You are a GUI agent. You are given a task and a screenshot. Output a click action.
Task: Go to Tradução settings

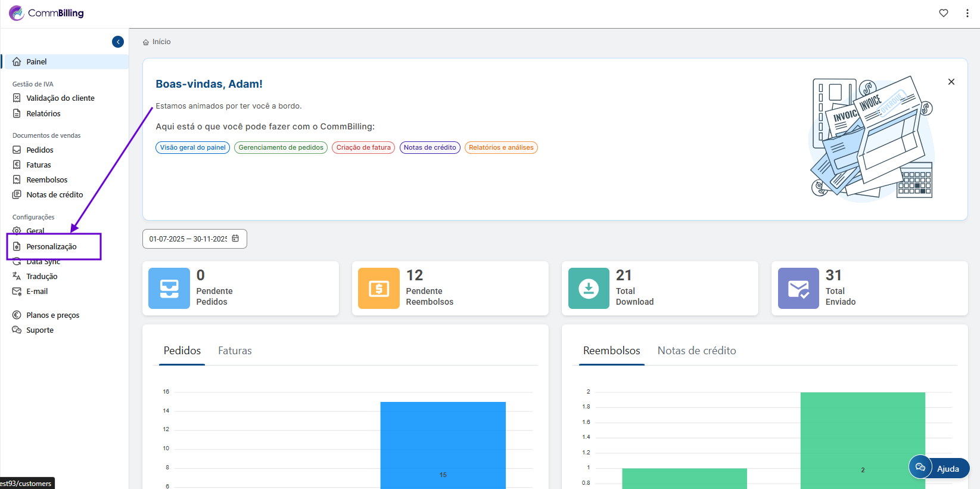[x=42, y=276]
